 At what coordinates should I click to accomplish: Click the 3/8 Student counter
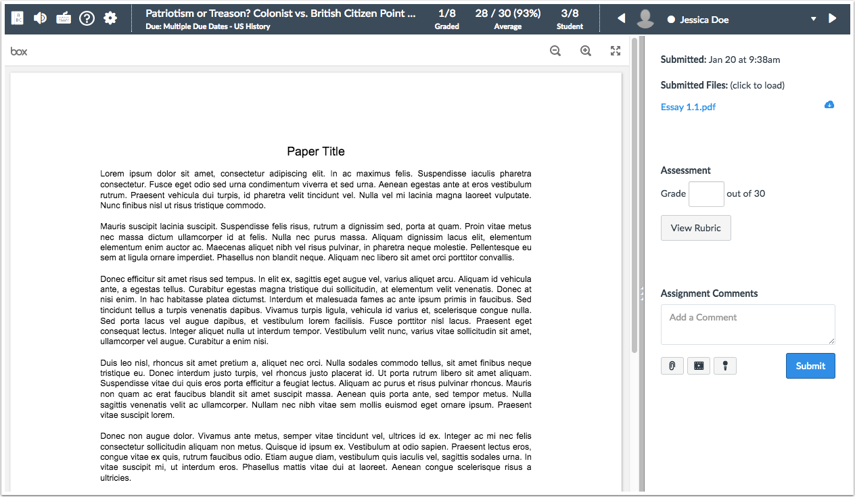[x=570, y=19]
